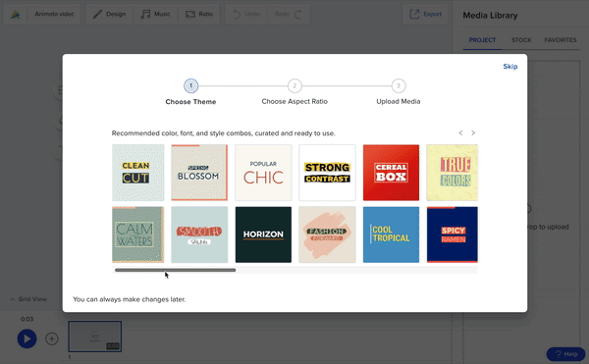
Task: Add a new block with plus icon
Action: tap(52, 338)
